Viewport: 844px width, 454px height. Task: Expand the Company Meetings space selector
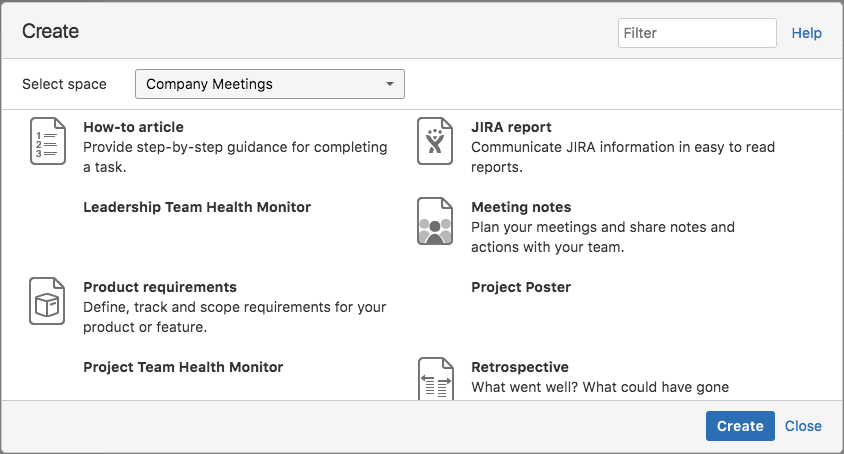tap(270, 84)
